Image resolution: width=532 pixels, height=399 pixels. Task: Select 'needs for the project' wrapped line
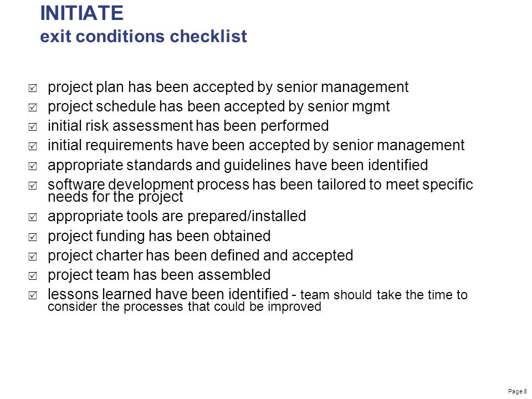[115, 197]
